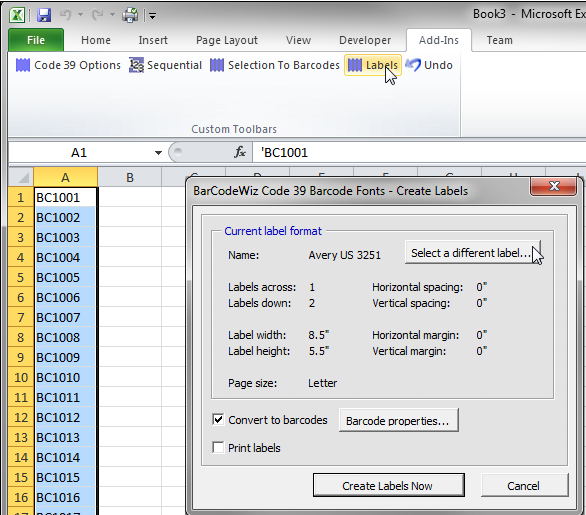Click the Redo arrow in quick access toolbar
Image resolution: width=586 pixels, height=515 pixels.
[x=98, y=15]
